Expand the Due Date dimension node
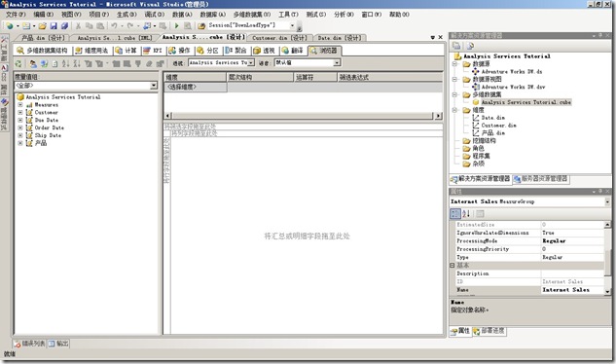 pos(20,121)
